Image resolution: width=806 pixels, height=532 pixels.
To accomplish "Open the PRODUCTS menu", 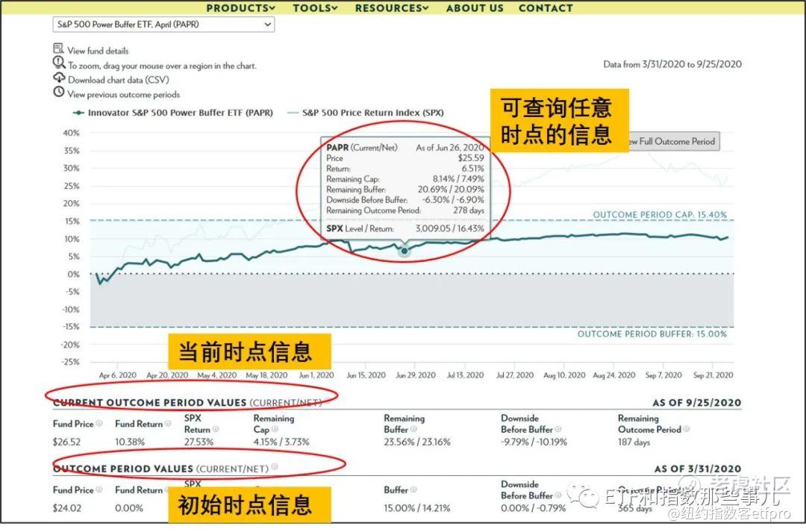I will (240, 8).
